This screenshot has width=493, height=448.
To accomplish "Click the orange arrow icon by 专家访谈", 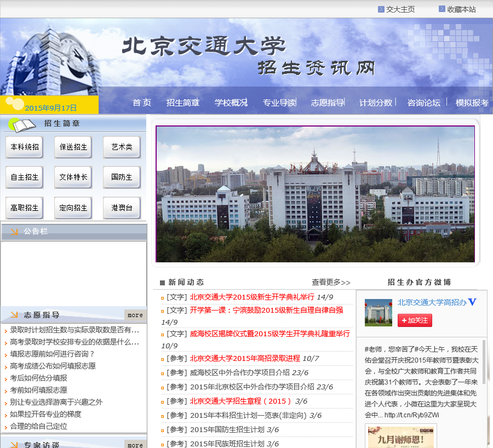I will click(x=14, y=445).
